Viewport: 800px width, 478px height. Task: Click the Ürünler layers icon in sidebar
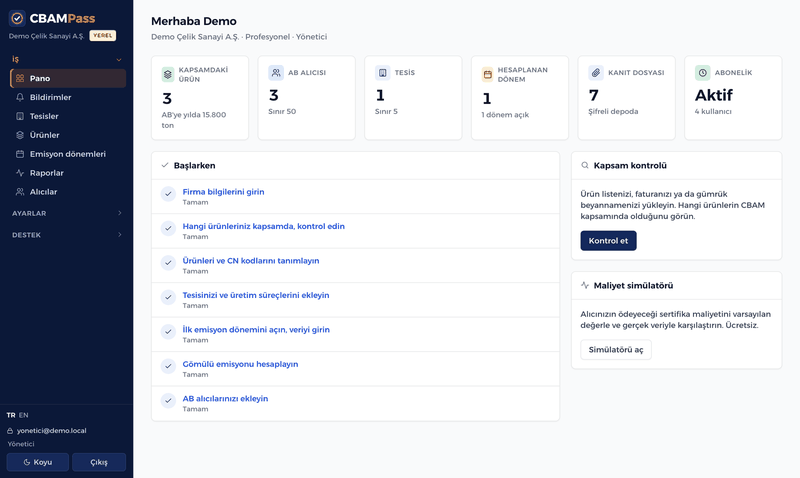(x=20, y=135)
